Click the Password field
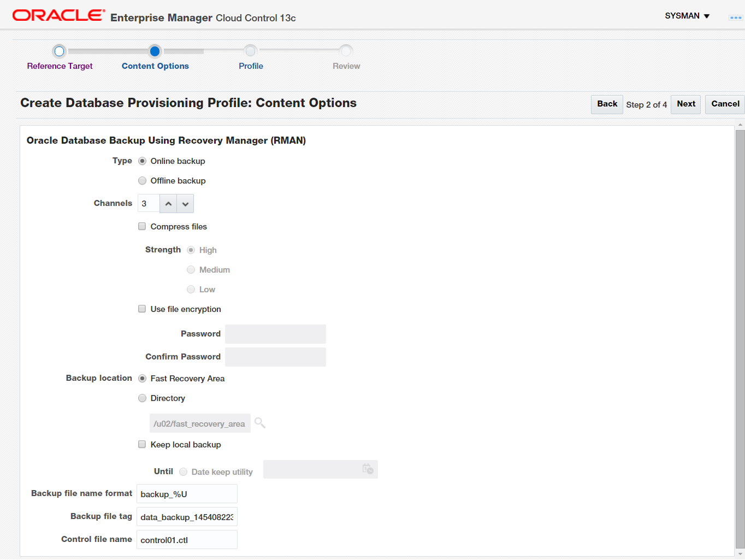745x560 pixels. tap(275, 334)
